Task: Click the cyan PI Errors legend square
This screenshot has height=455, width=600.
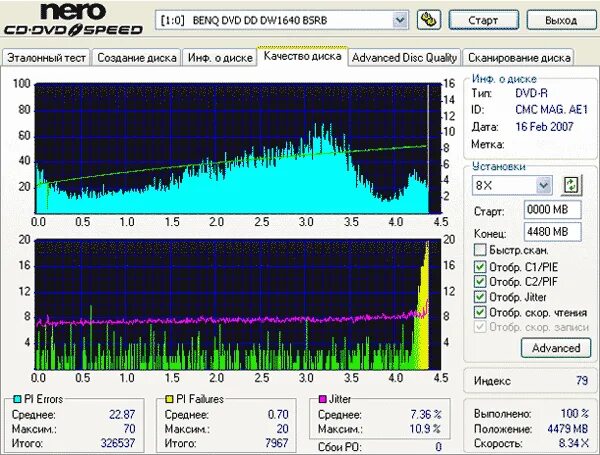Action: point(17,399)
